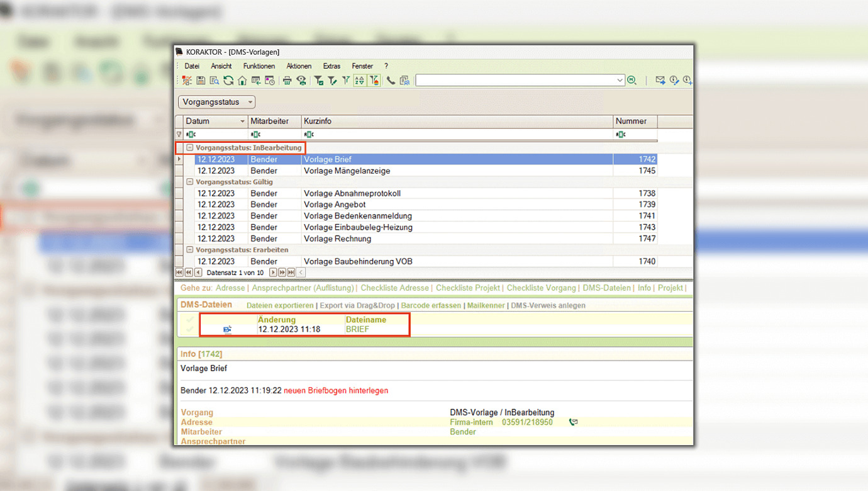The image size is (868, 491).
Task: Open the BRIEF file document icon
Action: (227, 329)
